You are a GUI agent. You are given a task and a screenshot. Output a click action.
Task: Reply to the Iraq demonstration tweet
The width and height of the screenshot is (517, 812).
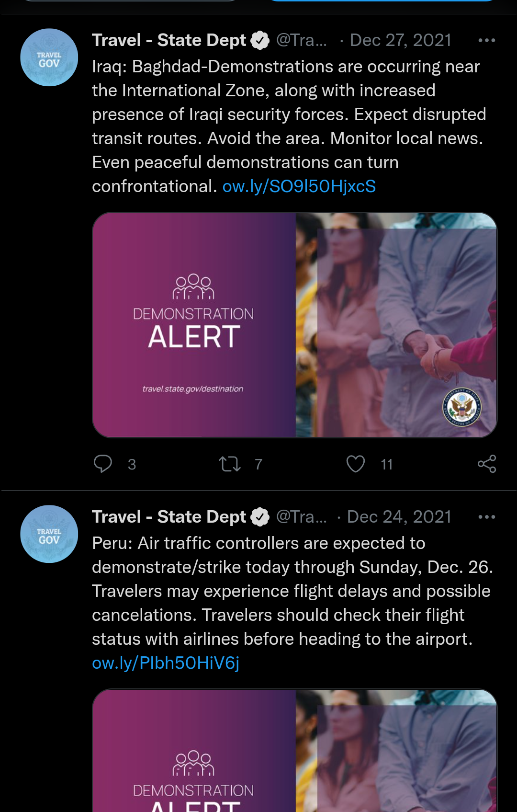click(x=103, y=464)
